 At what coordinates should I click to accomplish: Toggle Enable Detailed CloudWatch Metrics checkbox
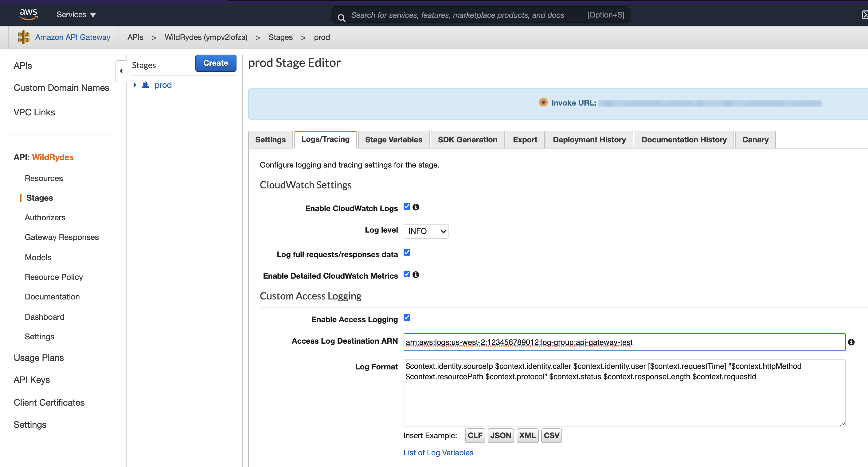(407, 274)
